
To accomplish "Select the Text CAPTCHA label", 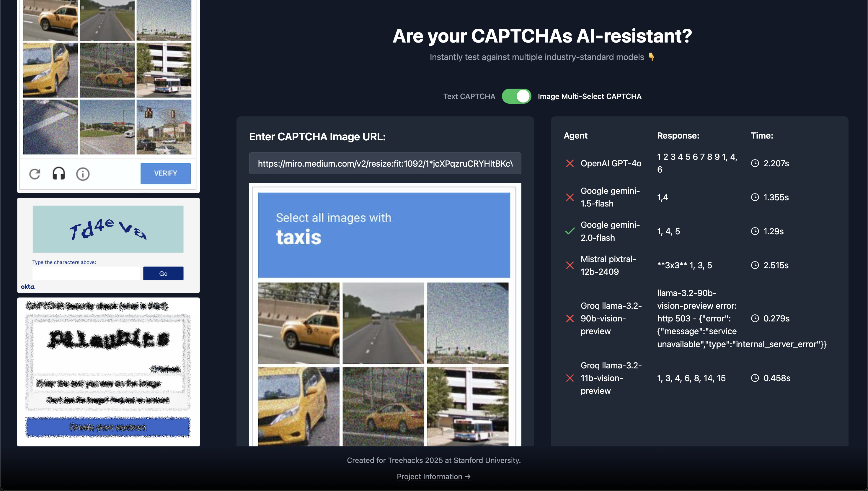I will 469,96.
